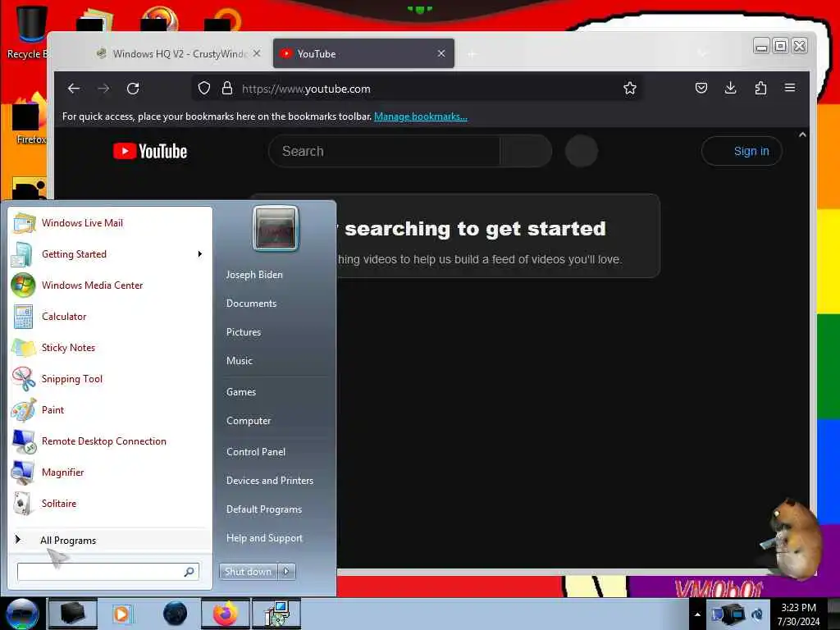840x630 pixels.
Task: Click the blue globe taskbar icon
Action: pyautogui.click(x=175, y=614)
